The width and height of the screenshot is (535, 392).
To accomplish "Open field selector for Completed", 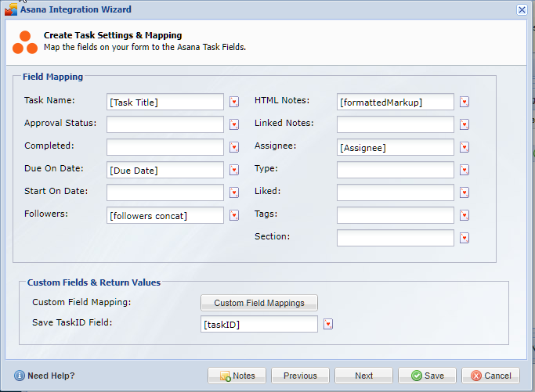I will [x=234, y=147].
